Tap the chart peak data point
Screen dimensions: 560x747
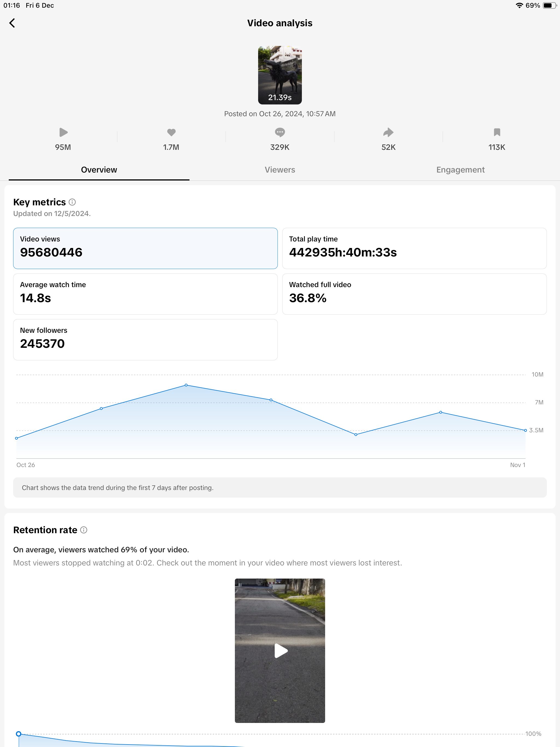point(186,385)
